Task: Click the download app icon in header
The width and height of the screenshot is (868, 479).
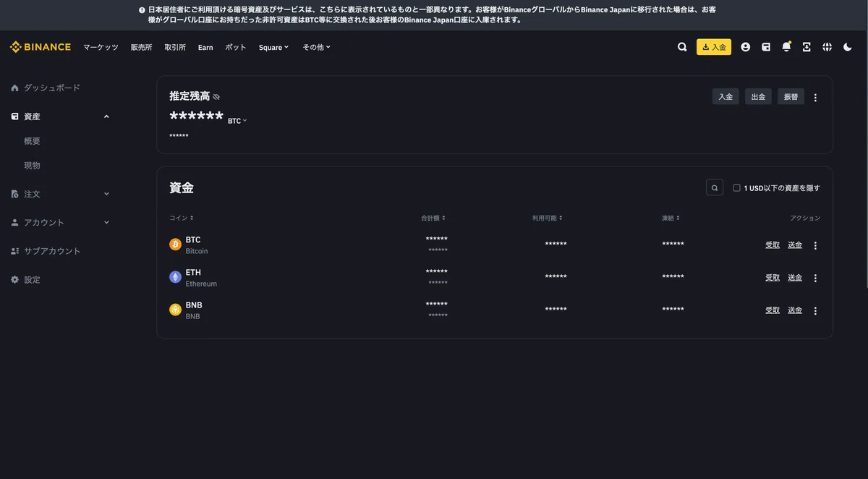Action: 807,47
